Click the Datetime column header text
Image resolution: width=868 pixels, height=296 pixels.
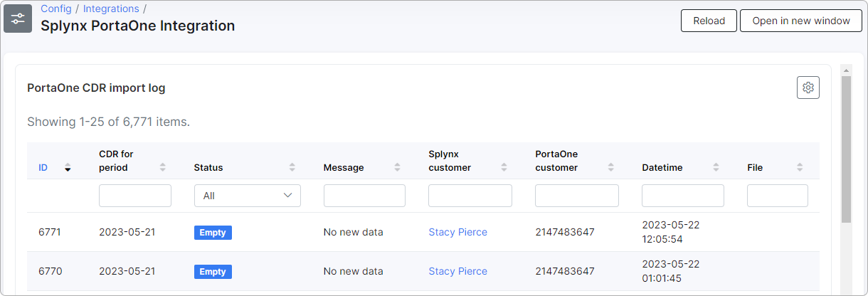pos(662,168)
